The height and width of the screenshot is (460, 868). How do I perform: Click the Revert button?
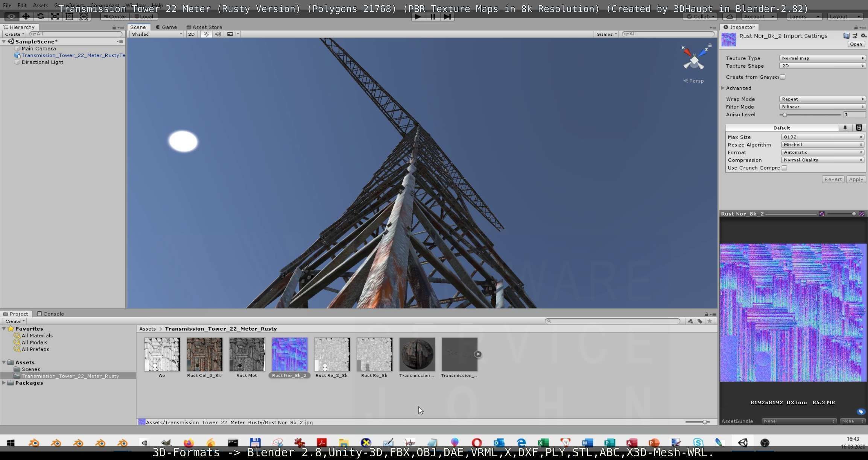pyautogui.click(x=833, y=180)
